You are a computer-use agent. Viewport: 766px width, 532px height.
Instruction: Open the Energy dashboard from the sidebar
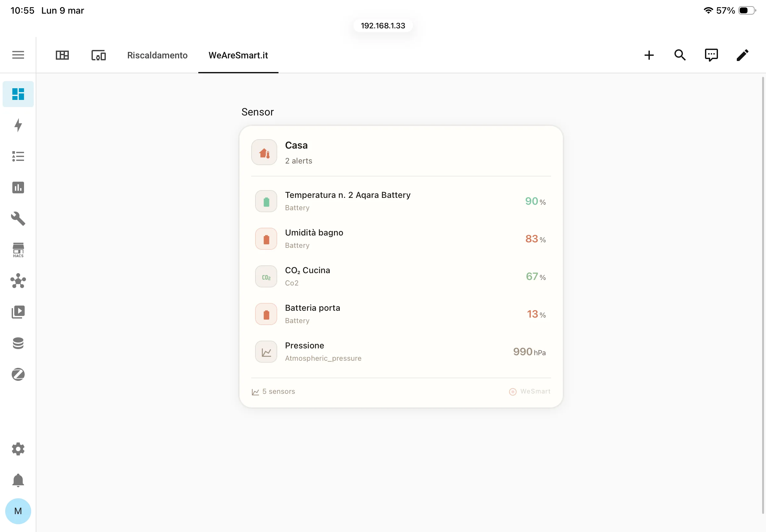(18, 126)
